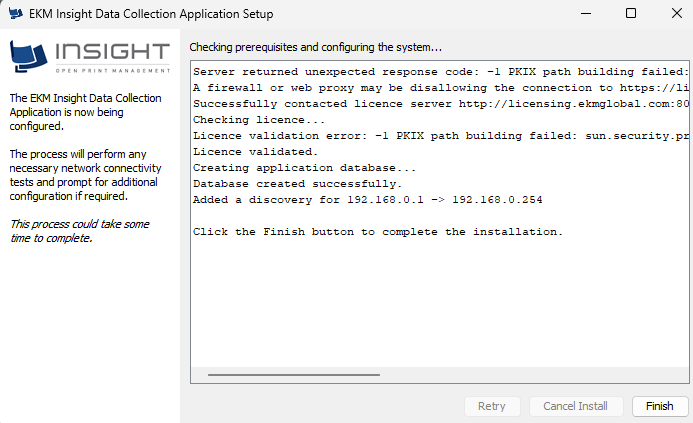Viewport: 693px width, 423px height.
Task: Click the 'Added a discovery for 192.168.0.1' line
Action: coord(368,200)
